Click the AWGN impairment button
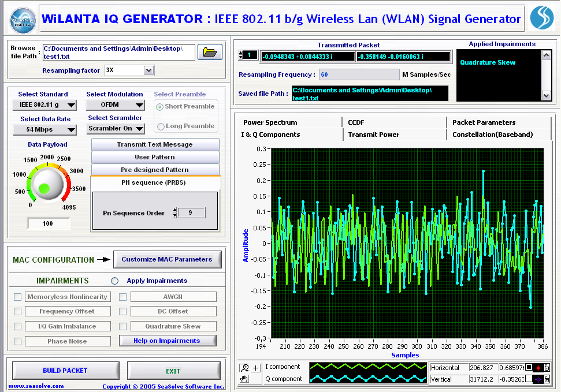Screen dimensions: 561x392 [x=173, y=297]
